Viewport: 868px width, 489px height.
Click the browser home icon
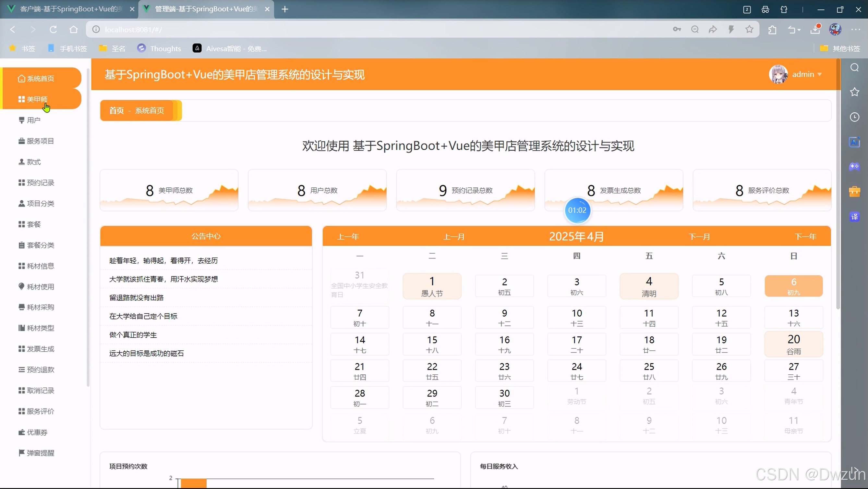click(73, 30)
